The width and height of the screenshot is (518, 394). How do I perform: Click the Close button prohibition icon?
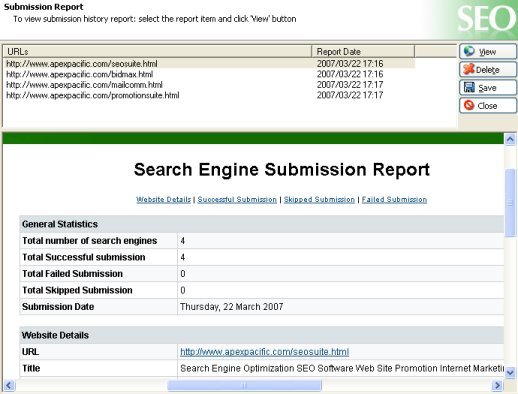pyautogui.click(x=469, y=105)
